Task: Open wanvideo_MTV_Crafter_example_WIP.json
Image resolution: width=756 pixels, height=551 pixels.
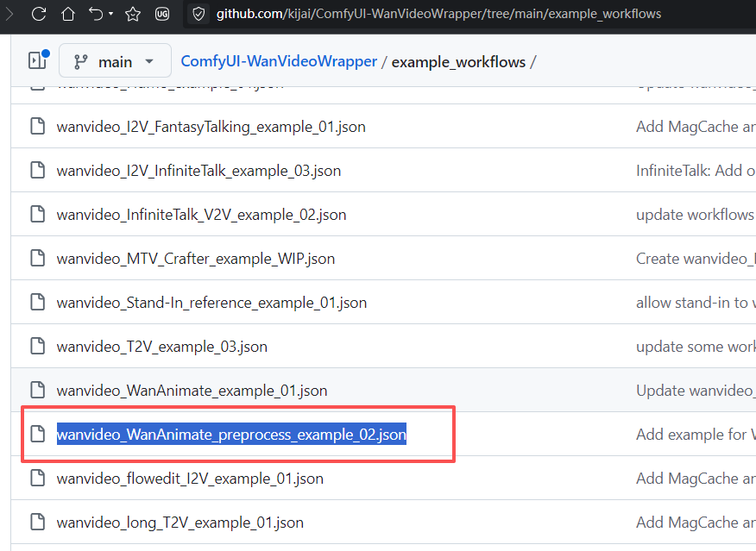Action: coord(196,259)
